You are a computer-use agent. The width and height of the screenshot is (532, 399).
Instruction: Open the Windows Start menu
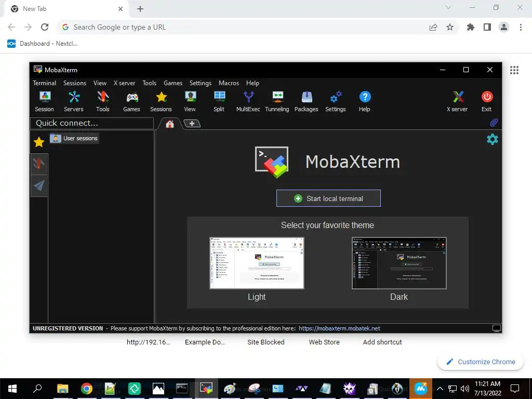pyautogui.click(x=12, y=389)
